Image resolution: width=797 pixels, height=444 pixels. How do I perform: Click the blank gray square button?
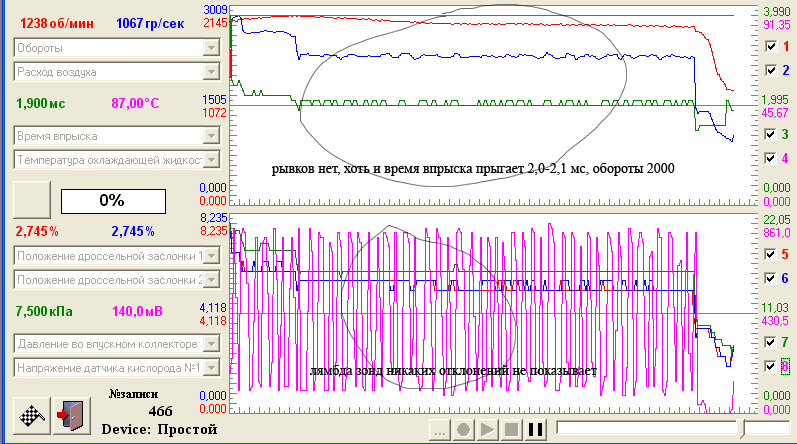point(32,200)
